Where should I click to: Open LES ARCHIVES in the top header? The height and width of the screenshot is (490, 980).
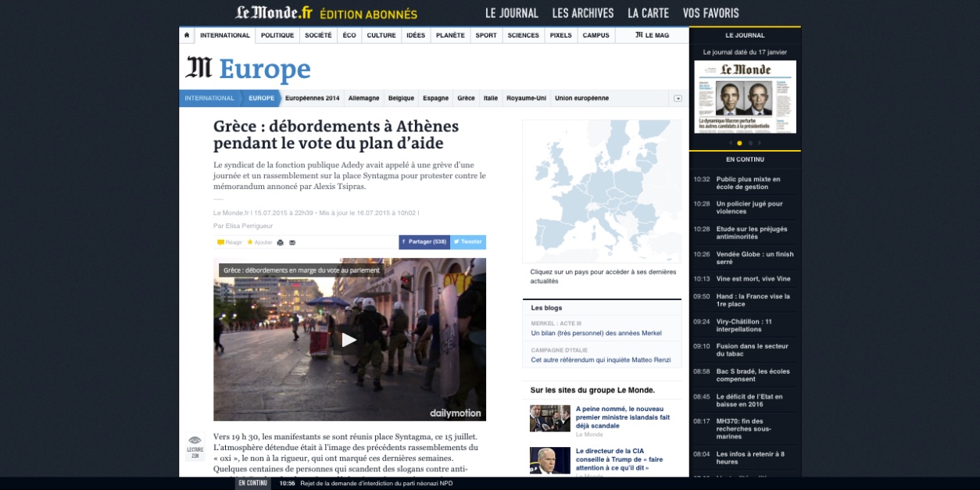click(583, 13)
